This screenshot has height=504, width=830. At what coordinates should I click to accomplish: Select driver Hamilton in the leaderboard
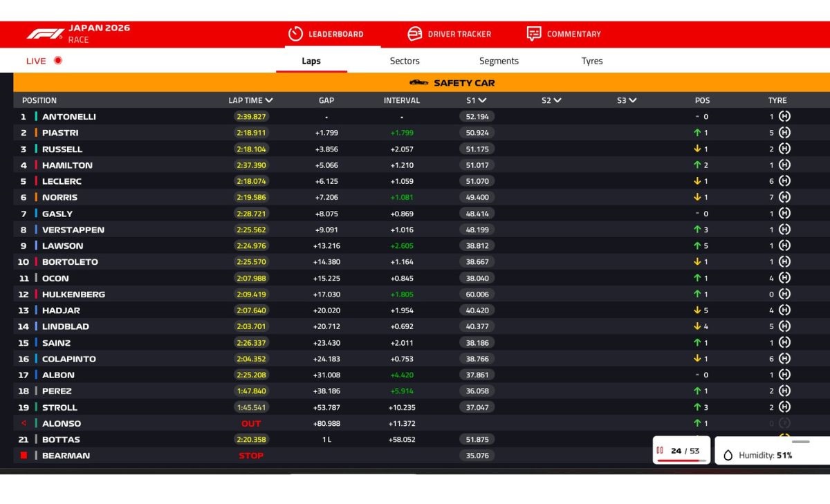coord(67,165)
